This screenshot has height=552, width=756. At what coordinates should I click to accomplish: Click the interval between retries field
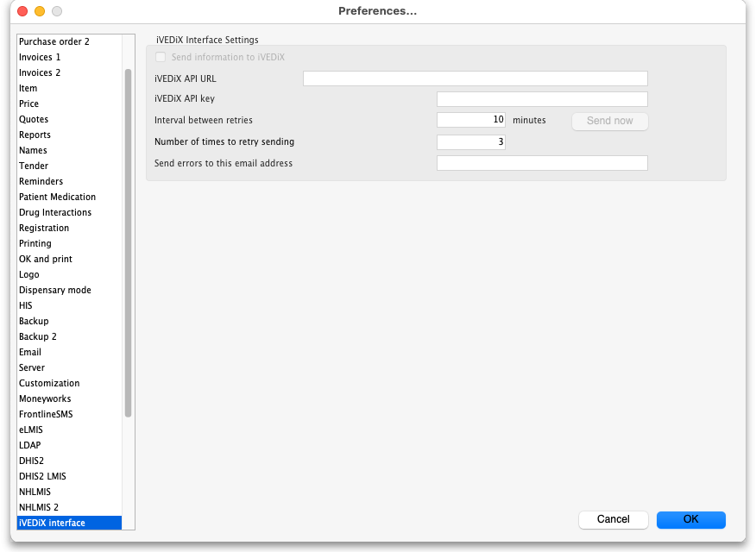(470, 120)
